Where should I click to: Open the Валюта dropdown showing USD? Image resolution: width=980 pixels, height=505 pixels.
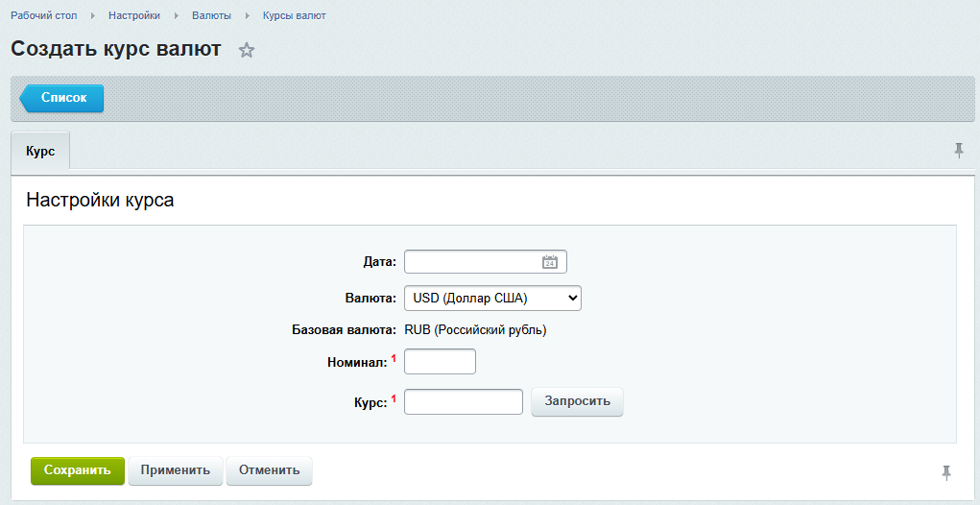tap(492, 299)
